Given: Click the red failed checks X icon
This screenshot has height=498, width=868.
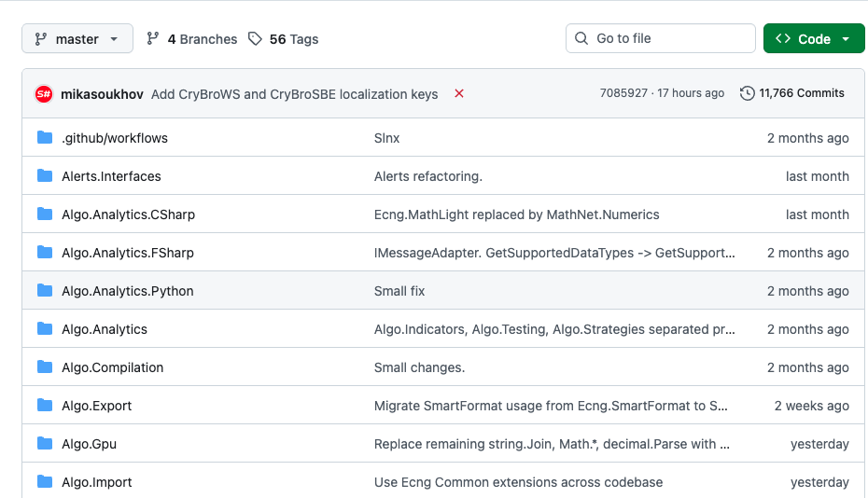Looking at the screenshot, I should pos(459,93).
